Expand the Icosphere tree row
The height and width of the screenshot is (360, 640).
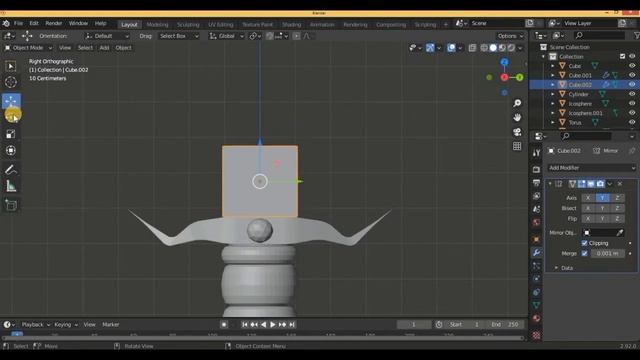tap(553, 103)
